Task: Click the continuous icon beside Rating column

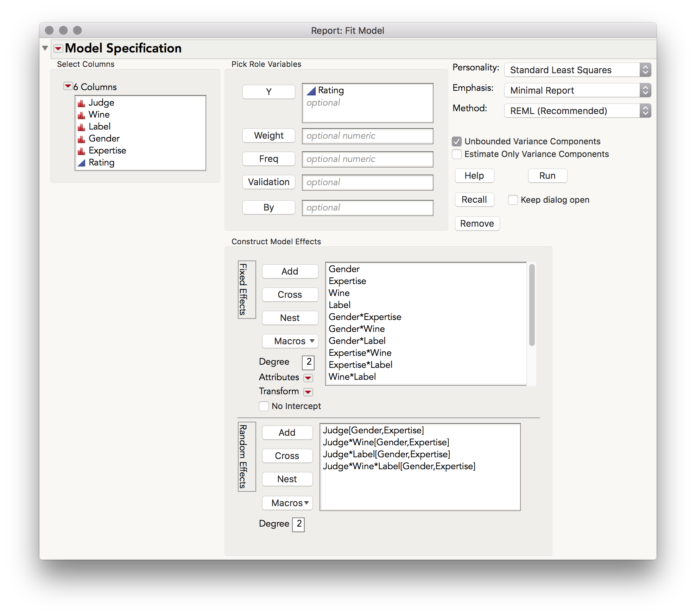Action: [82, 163]
